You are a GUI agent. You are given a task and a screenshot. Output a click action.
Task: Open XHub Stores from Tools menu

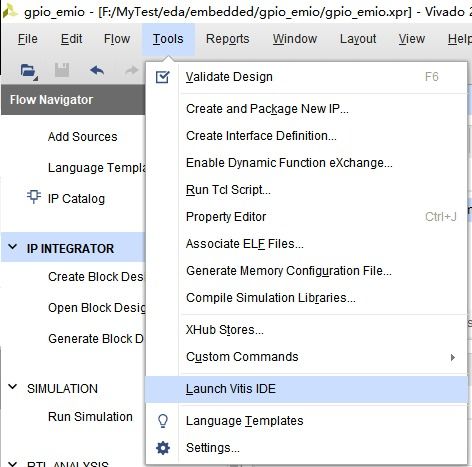[x=225, y=330]
